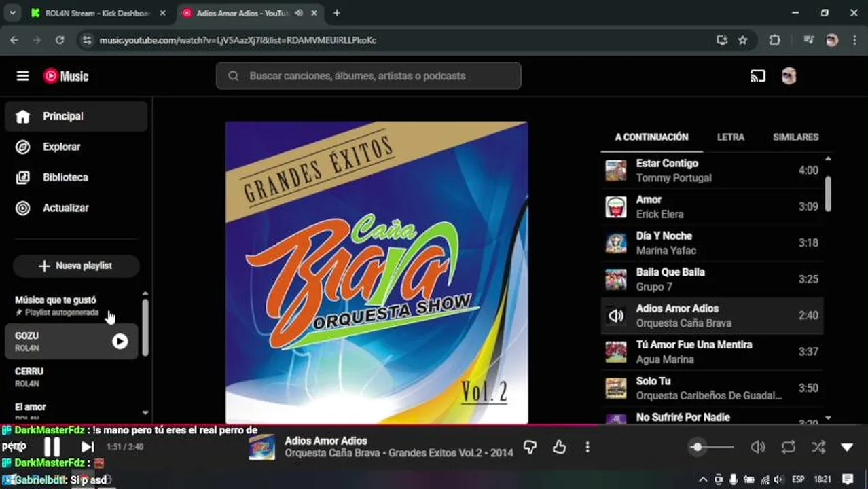Open the YouTube Music account avatar
The width and height of the screenshot is (868, 489).
pos(789,76)
